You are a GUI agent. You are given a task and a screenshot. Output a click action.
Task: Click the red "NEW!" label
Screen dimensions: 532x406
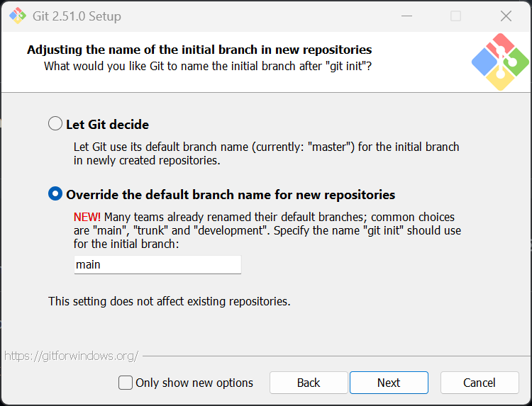click(87, 217)
